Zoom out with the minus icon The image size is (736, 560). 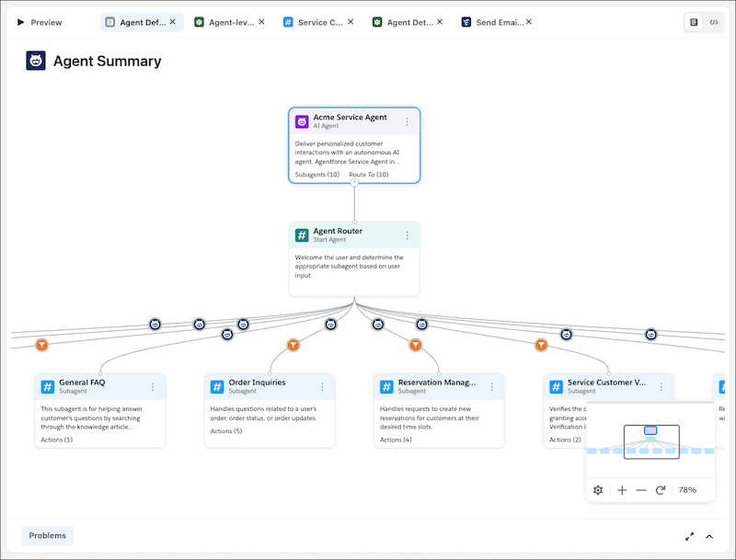641,490
